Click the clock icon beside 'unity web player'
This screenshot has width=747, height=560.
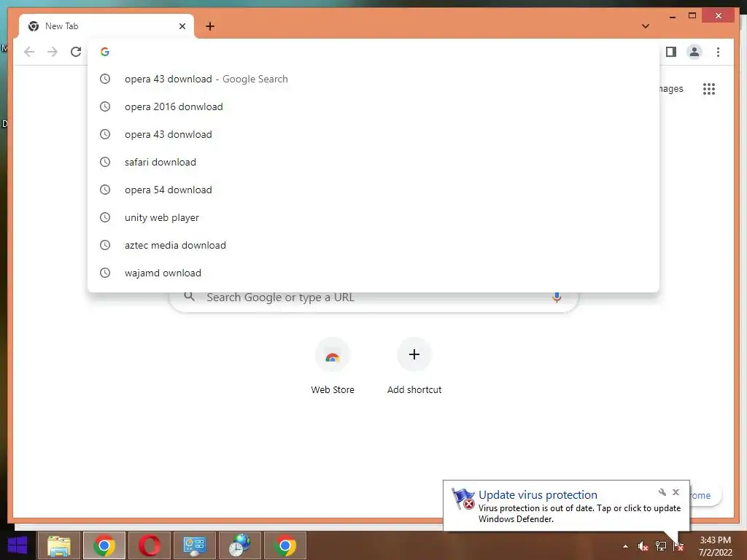(x=105, y=217)
